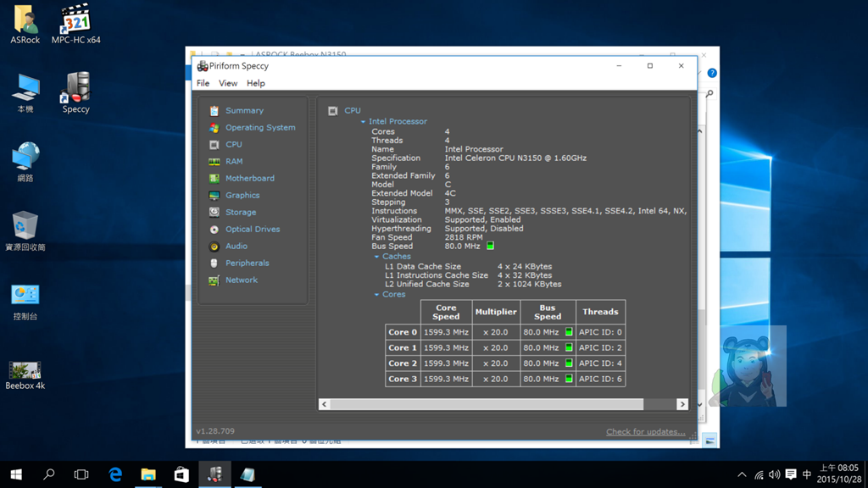
Task: Open the File menu
Action: (203, 83)
